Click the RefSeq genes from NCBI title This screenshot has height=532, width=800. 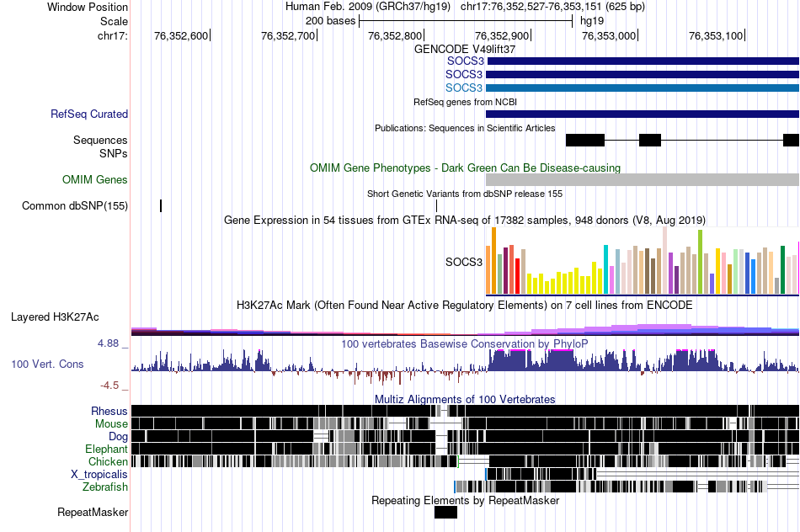coord(466,102)
